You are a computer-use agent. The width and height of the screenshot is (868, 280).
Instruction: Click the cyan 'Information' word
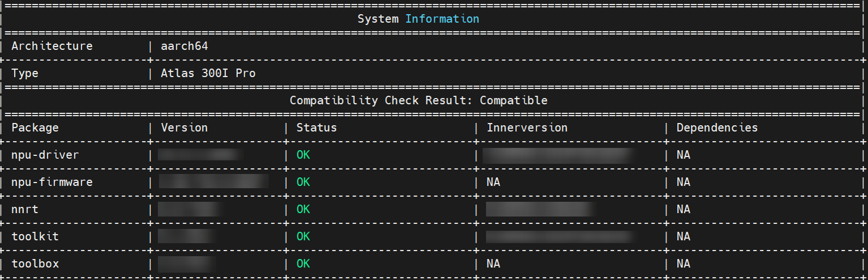click(442, 19)
